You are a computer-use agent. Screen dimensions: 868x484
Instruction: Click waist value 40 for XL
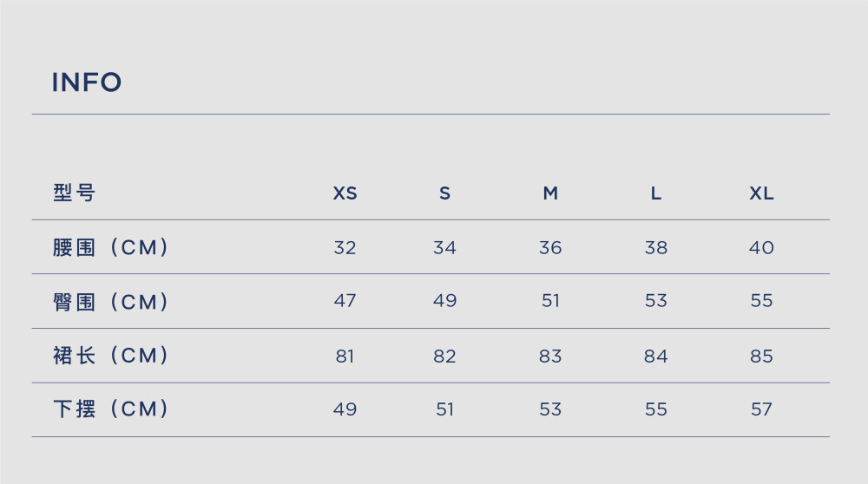click(762, 247)
